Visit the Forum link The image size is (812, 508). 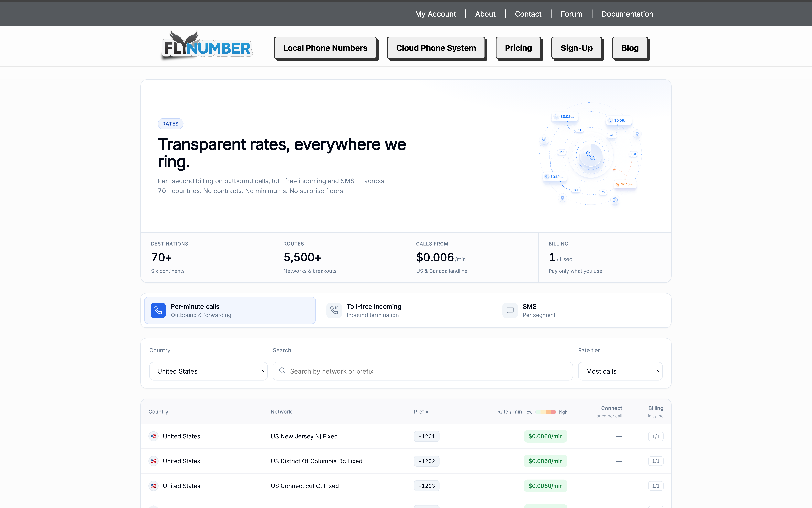[571, 14]
